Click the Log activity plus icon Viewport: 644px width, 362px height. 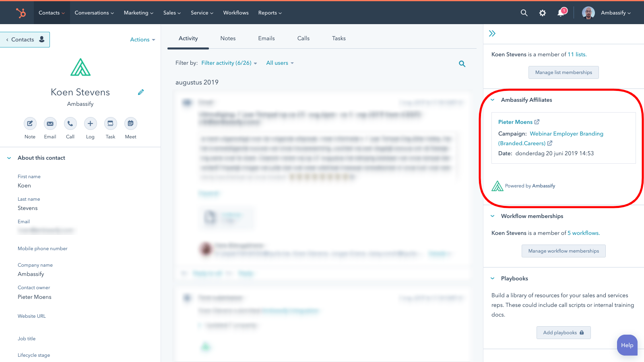click(90, 123)
